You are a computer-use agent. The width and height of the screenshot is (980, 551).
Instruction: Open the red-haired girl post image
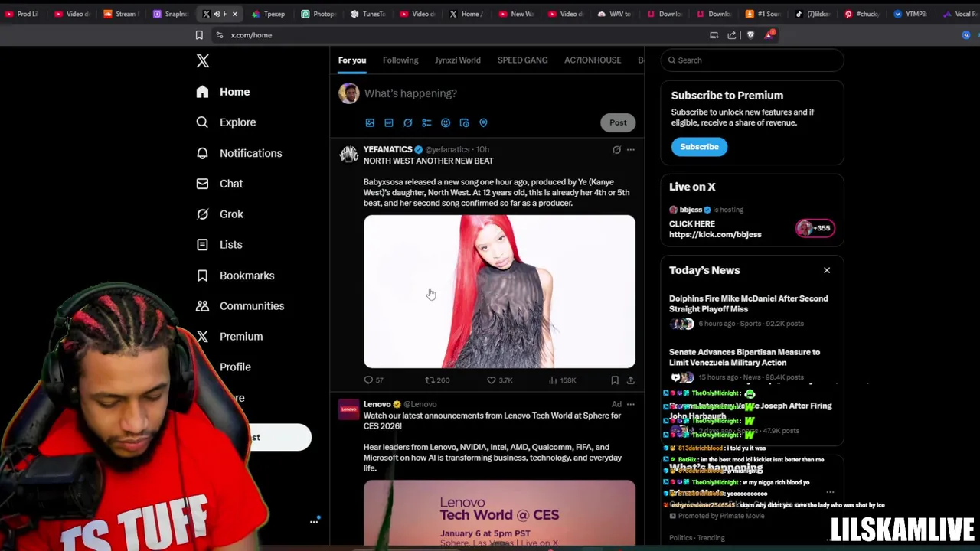point(499,292)
